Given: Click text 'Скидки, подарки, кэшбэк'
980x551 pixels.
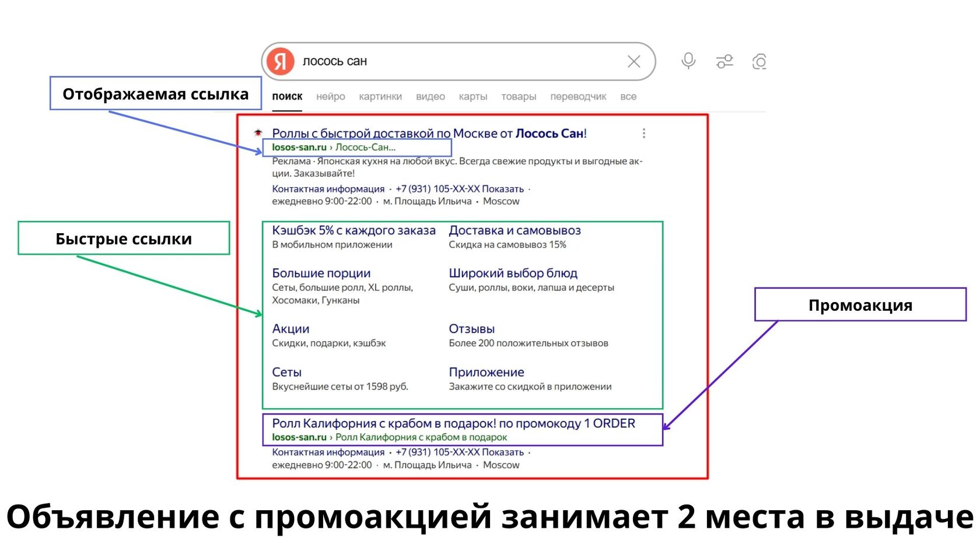Looking at the screenshot, I should (x=329, y=343).
